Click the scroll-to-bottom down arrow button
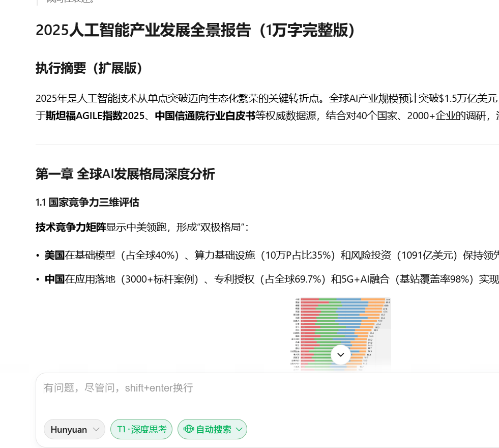Viewport: 499px width, 448px height. [341, 354]
